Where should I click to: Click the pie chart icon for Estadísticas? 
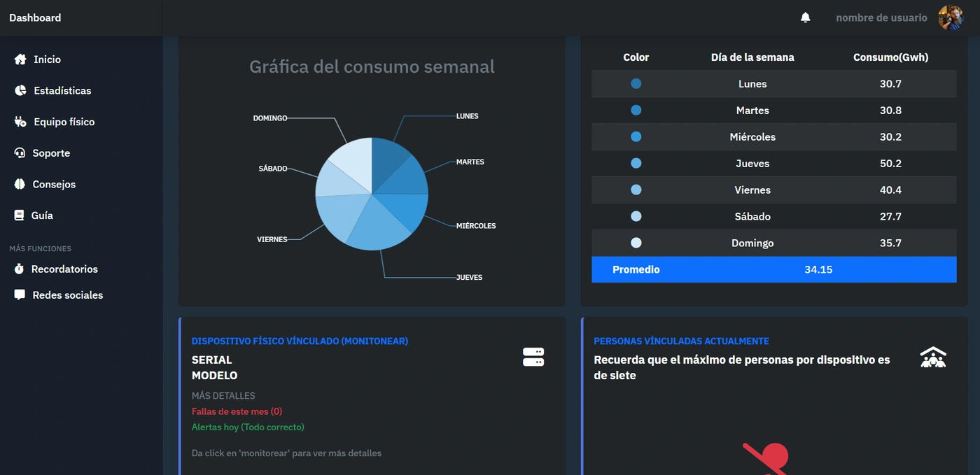click(20, 90)
